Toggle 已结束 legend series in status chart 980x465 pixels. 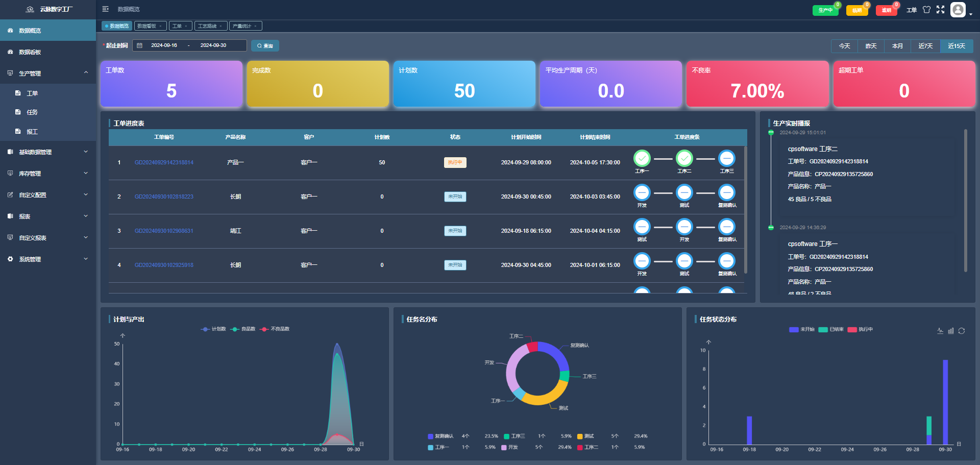[x=831, y=330]
